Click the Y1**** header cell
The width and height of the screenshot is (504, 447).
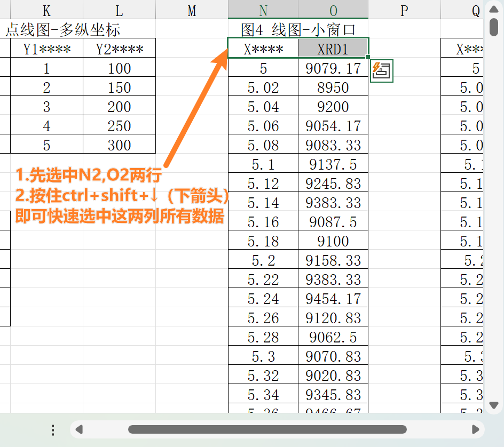point(46,49)
